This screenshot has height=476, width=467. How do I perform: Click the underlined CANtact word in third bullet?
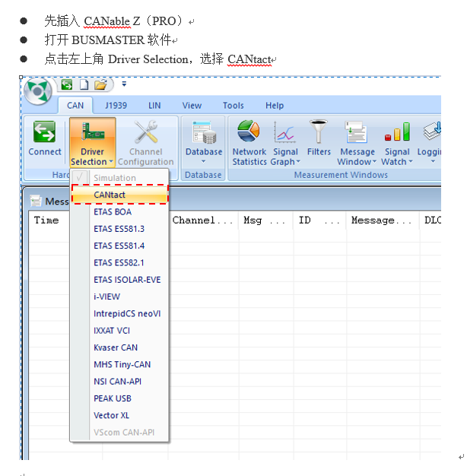point(249,59)
